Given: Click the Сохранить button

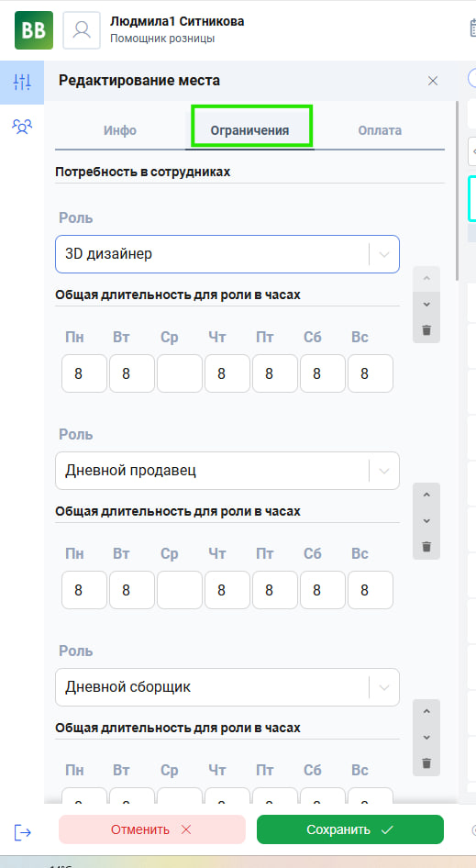Looking at the screenshot, I should point(350,829).
